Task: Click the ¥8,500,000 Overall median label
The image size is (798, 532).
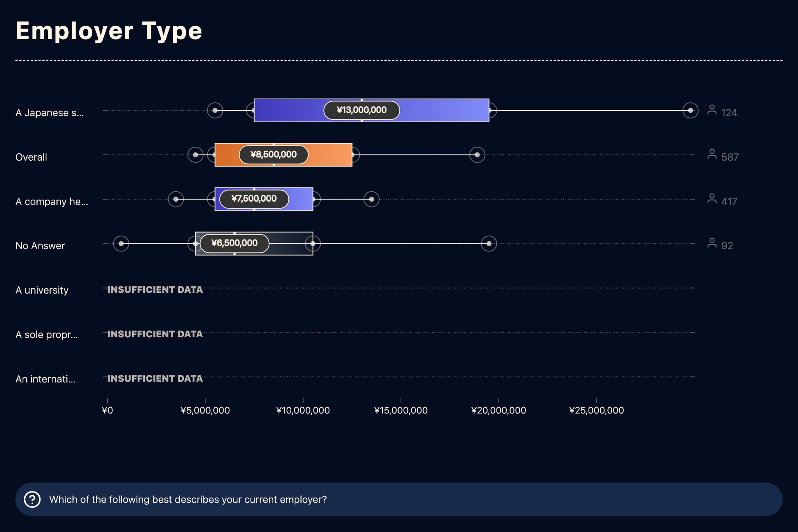Action: 273,155
